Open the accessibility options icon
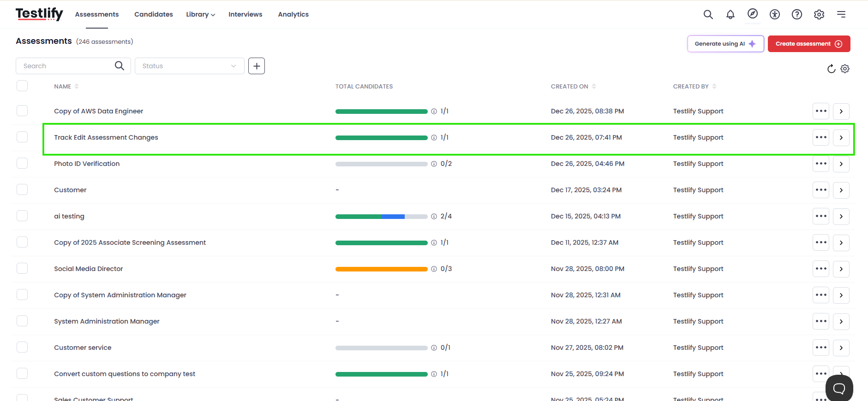Viewport: 868px width, 401px height. coord(774,14)
